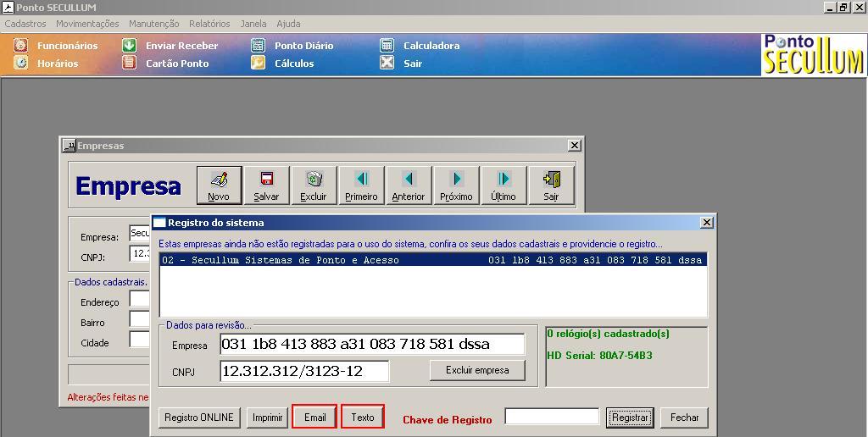Click Imprimir button
868x437 pixels.
pyautogui.click(x=267, y=417)
